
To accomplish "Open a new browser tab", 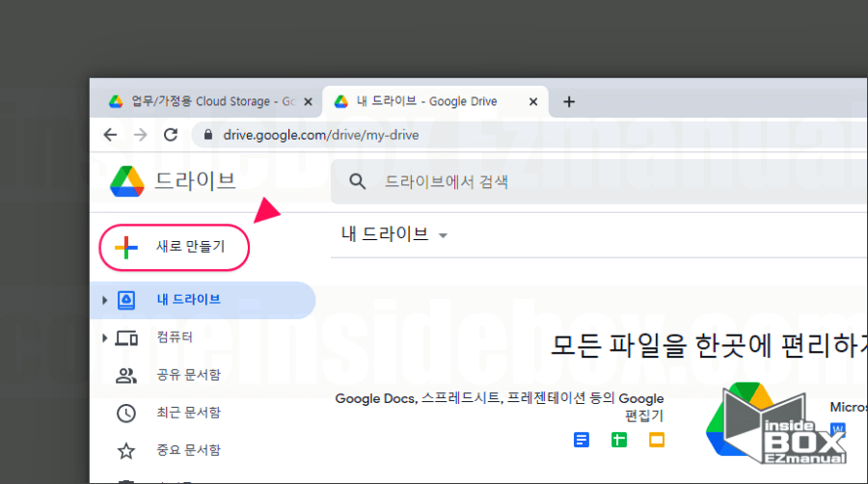I will coord(569,102).
